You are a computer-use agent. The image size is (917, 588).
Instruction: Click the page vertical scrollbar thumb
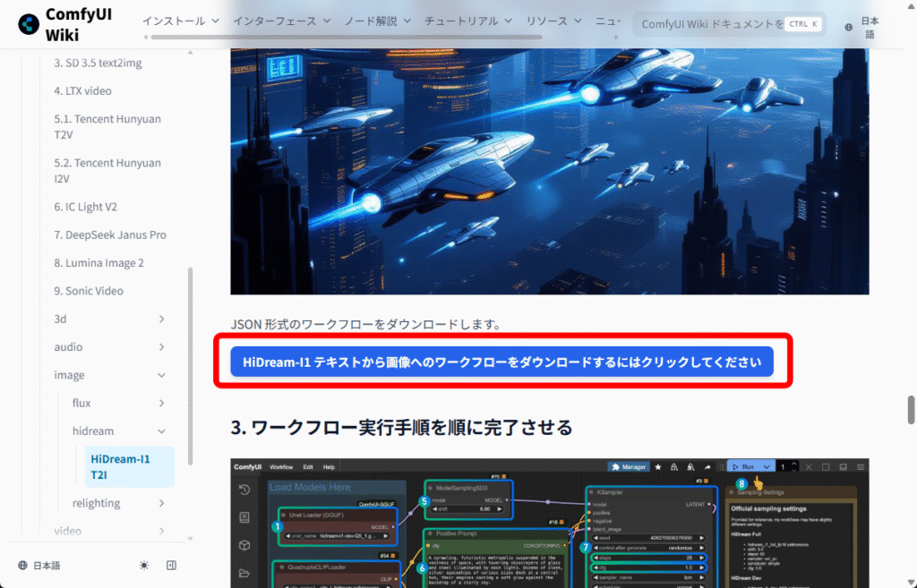coord(911,410)
